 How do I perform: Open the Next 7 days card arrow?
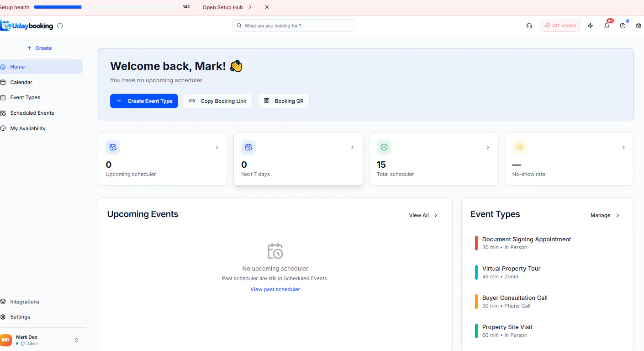pyautogui.click(x=352, y=148)
